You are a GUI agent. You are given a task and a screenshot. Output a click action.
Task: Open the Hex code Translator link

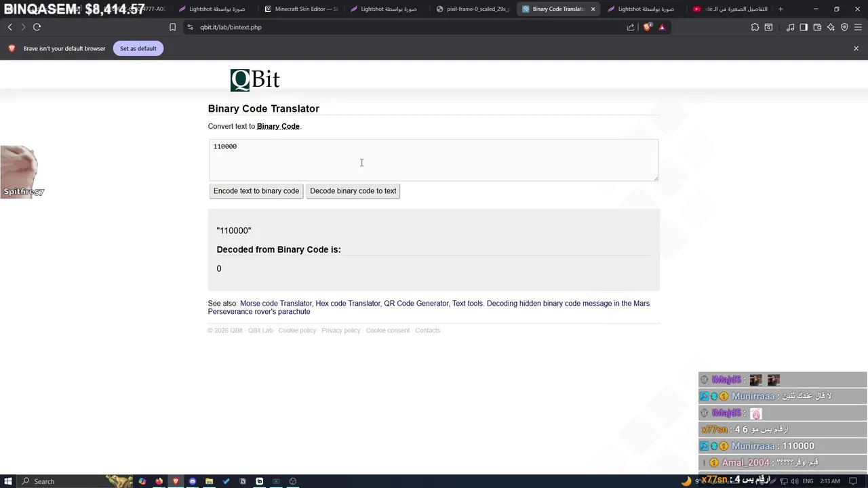point(347,304)
